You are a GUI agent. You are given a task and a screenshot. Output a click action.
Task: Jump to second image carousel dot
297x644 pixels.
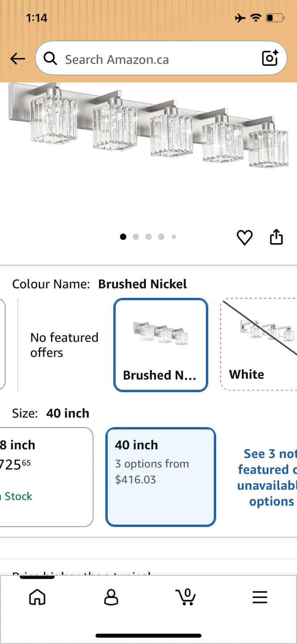[x=136, y=237]
